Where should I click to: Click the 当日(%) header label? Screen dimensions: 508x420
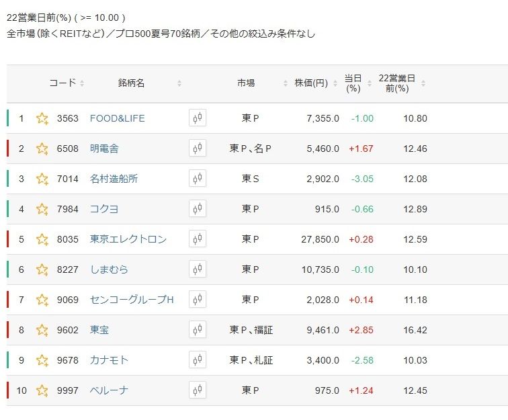pyautogui.click(x=353, y=83)
